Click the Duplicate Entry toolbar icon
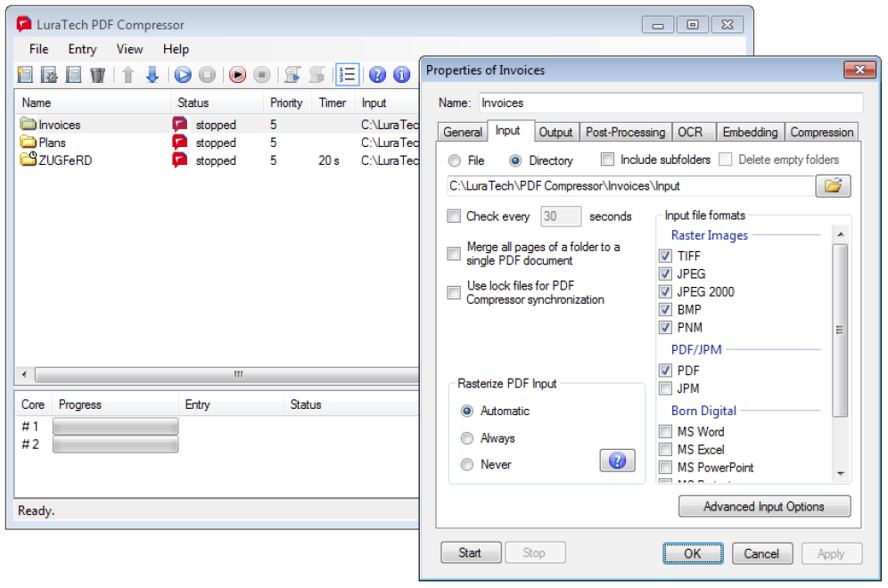This screenshot has height=588, width=888. click(74, 75)
